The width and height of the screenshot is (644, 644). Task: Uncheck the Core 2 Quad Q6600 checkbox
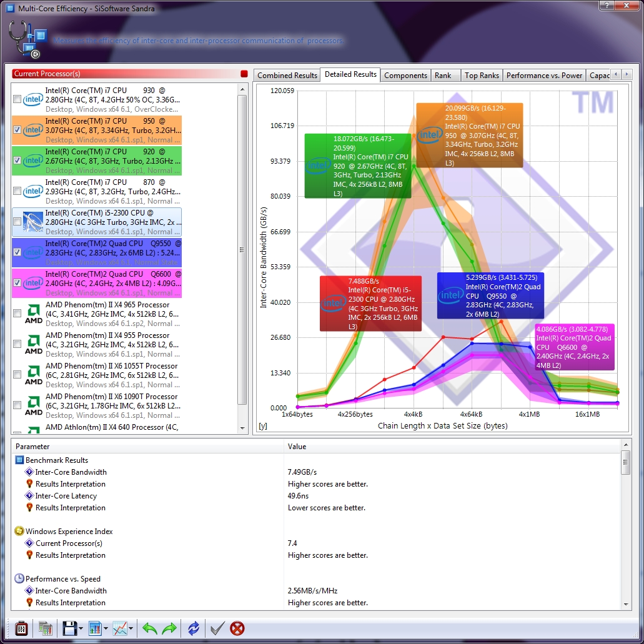tap(17, 282)
